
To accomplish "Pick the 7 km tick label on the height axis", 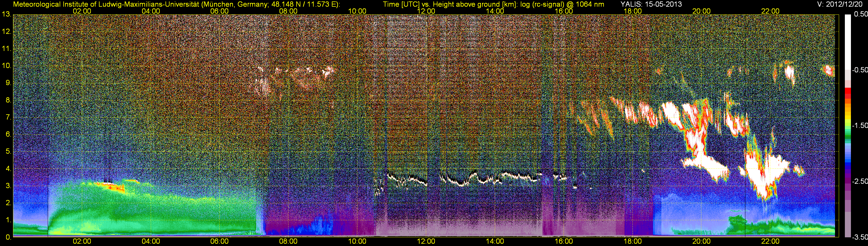I will coord(8,117).
